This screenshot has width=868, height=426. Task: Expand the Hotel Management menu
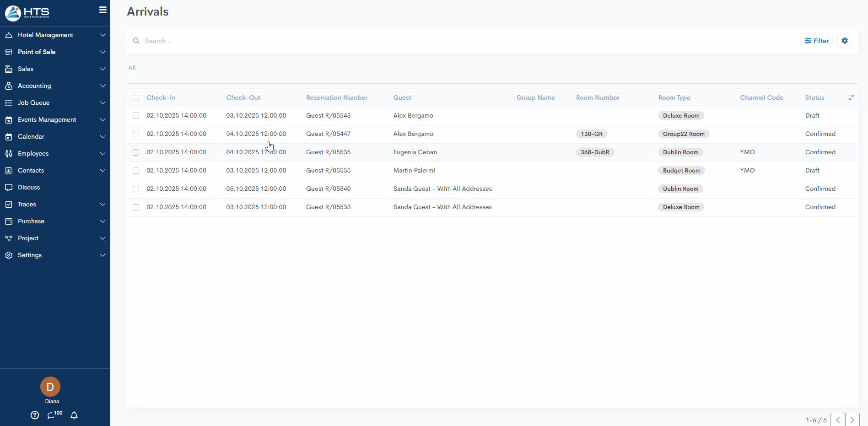55,35
